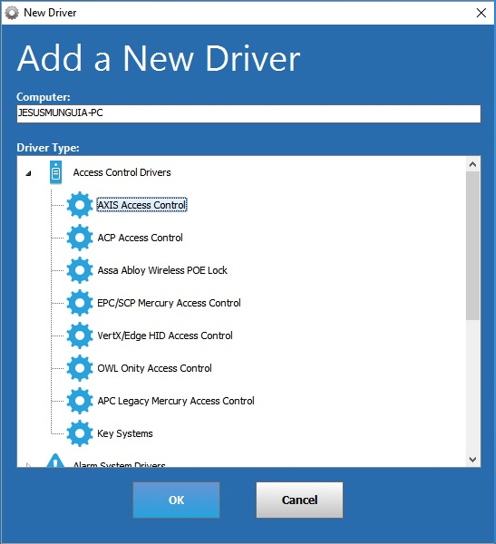Viewport: 496px width, 544px height.
Task: Confirm with the OK button
Action: pyautogui.click(x=176, y=500)
